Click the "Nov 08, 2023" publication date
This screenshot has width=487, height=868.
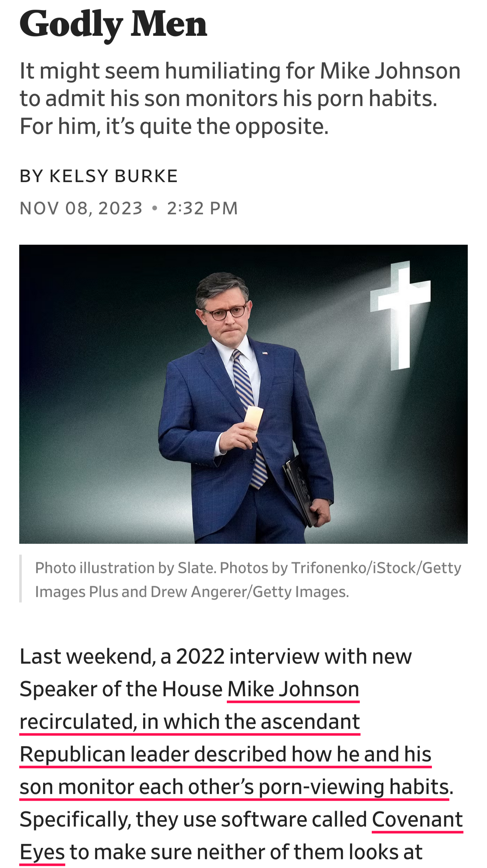click(81, 208)
